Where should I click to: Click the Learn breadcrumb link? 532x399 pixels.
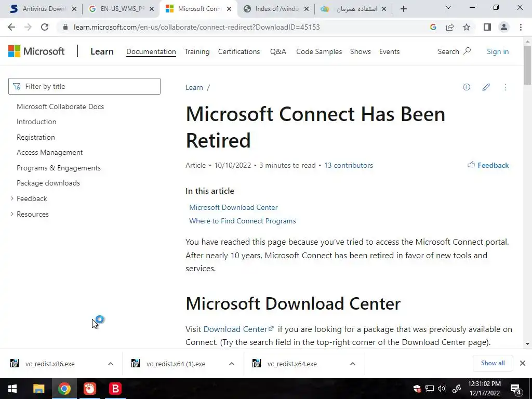194,87
